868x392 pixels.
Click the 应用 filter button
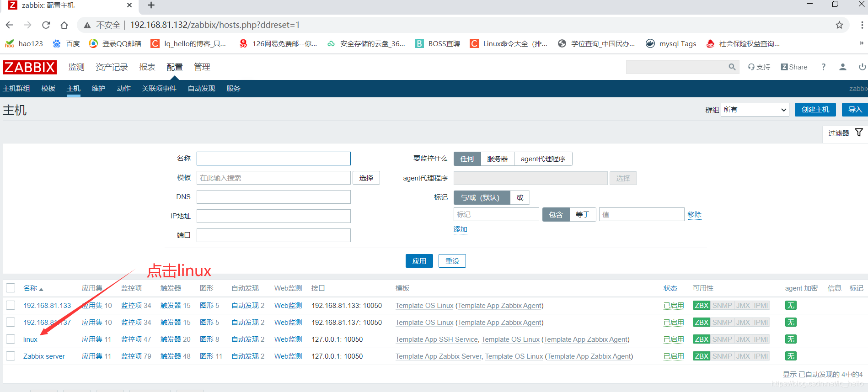coord(419,261)
